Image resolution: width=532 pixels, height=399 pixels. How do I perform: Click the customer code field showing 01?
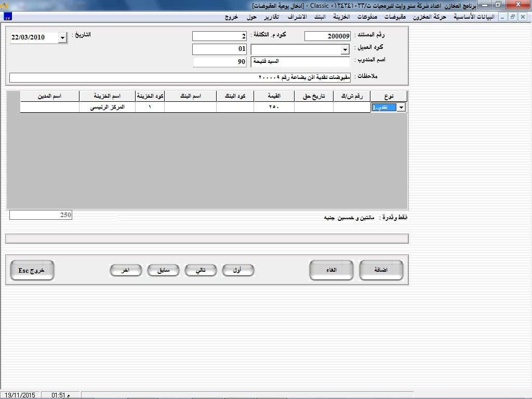tap(219, 49)
